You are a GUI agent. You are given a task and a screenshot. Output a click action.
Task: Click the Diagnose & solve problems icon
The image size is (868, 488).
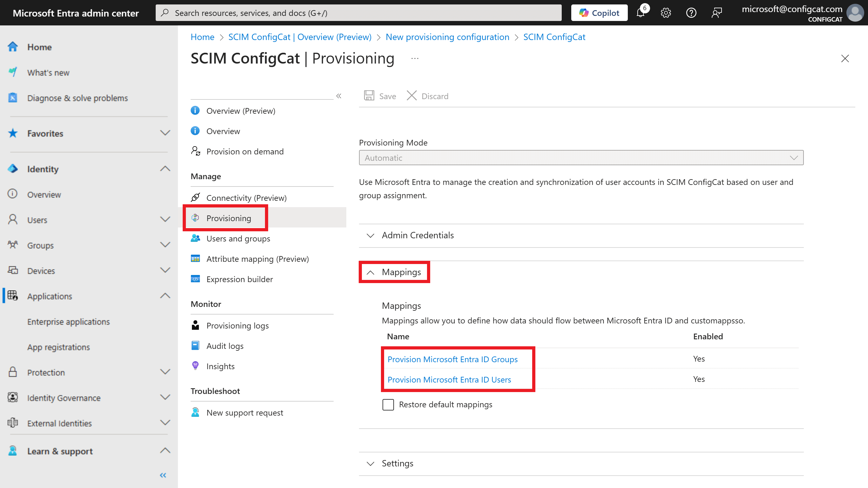pyautogui.click(x=12, y=98)
